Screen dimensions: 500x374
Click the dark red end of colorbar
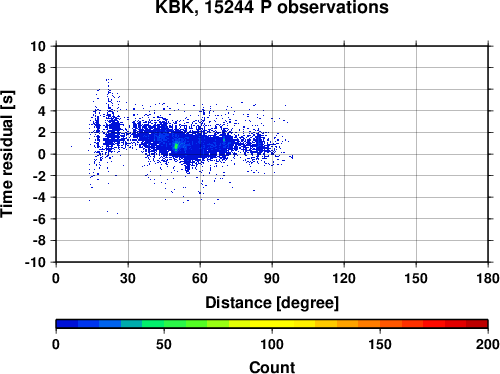tap(477, 324)
